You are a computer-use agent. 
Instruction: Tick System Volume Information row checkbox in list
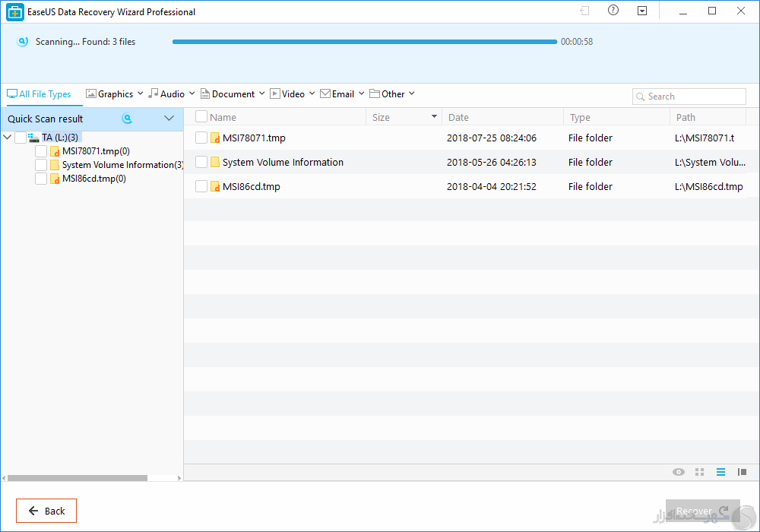[x=201, y=162]
